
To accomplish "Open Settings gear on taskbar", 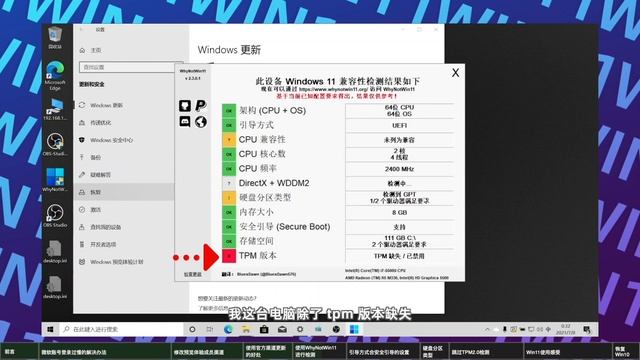I will coord(300,329).
